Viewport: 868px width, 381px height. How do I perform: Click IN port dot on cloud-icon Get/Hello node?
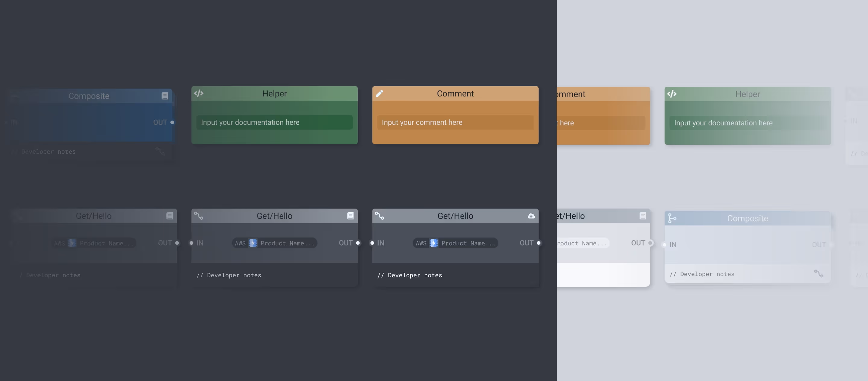coord(372,243)
